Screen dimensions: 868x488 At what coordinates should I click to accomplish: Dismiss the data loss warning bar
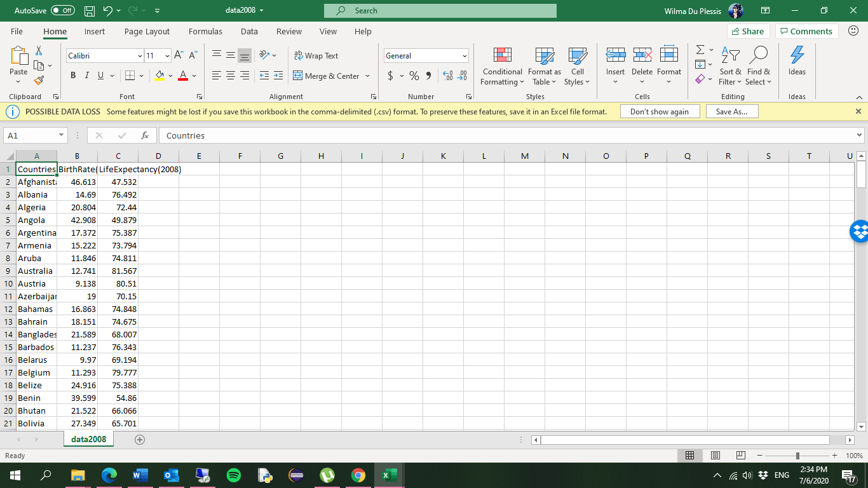(x=858, y=111)
